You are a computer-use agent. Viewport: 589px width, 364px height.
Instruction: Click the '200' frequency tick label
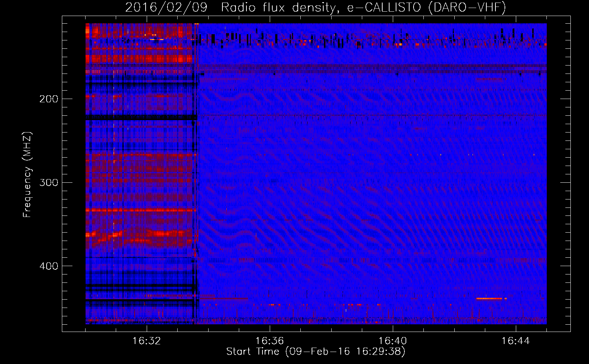pyautogui.click(x=49, y=99)
